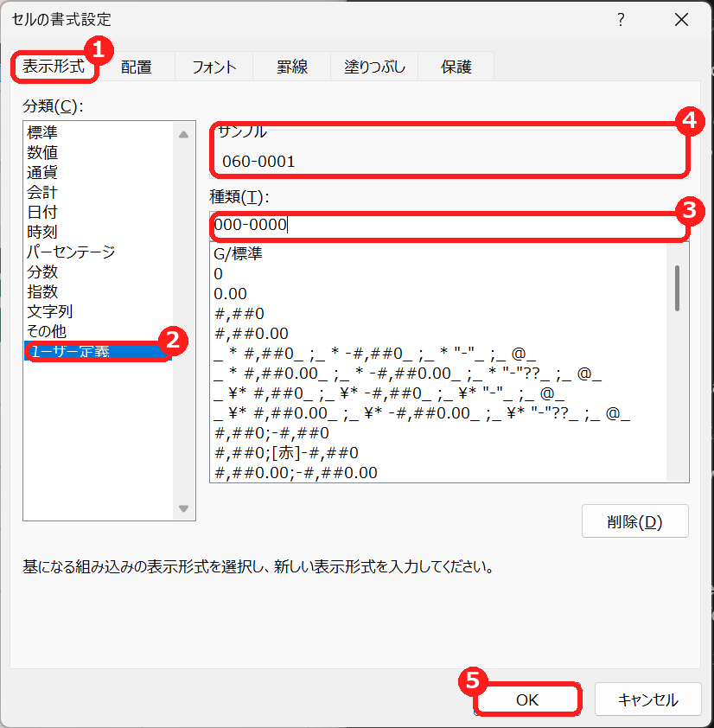Choose the _ * #,##0_ ;_ * -#,##0_ format
Viewport: 714px width, 728px height.
[x=438, y=354]
